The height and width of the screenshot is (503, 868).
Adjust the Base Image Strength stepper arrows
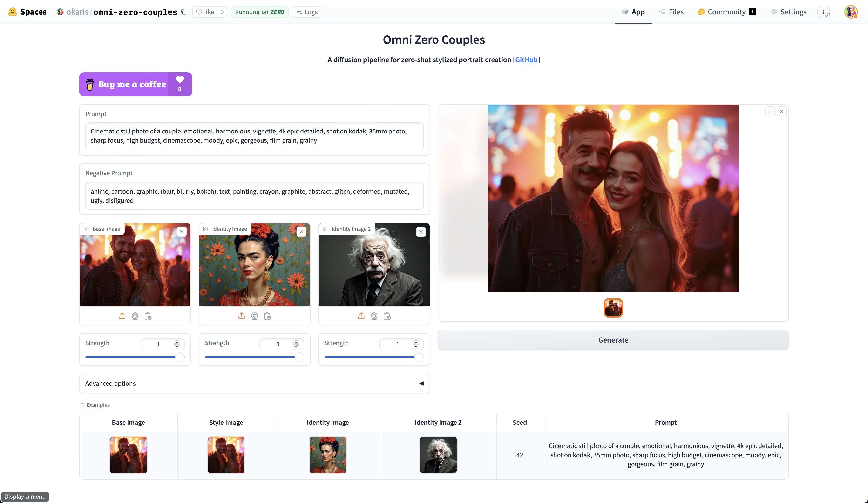point(177,344)
